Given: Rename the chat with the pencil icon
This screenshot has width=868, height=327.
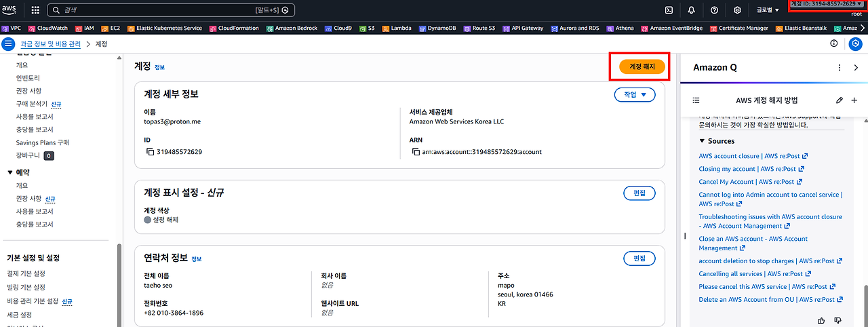Looking at the screenshot, I should click(840, 100).
